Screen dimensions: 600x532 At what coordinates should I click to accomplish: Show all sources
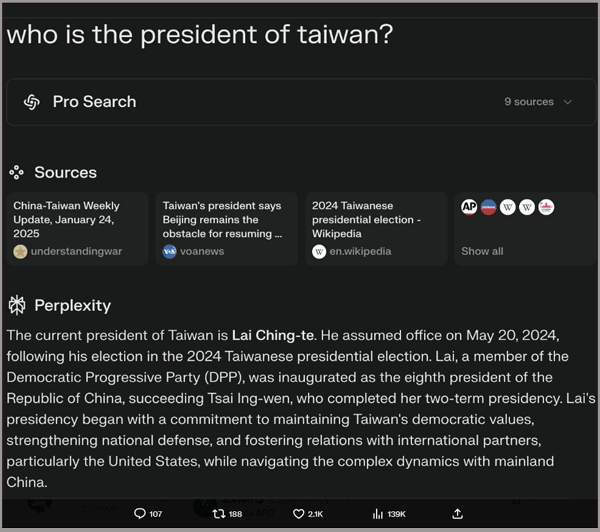[482, 251]
